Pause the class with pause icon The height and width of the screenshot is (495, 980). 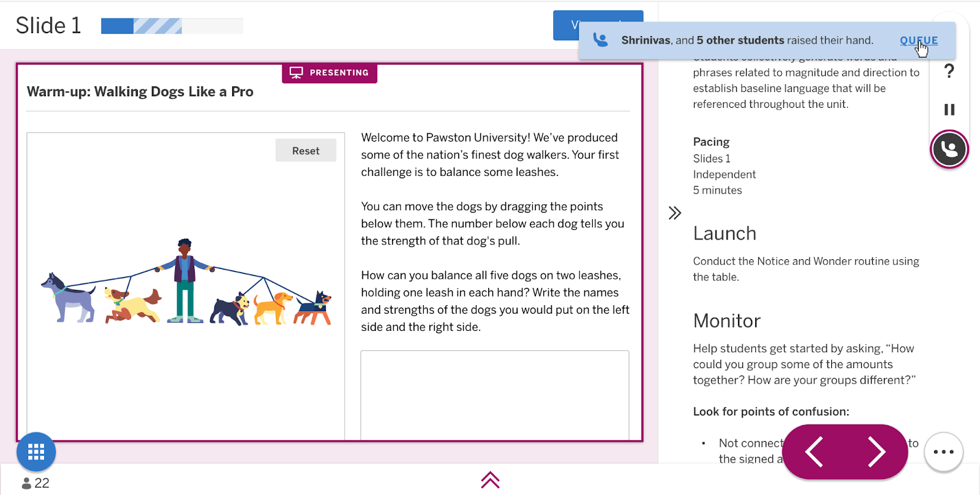pyautogui.click(x=949, y=110)
